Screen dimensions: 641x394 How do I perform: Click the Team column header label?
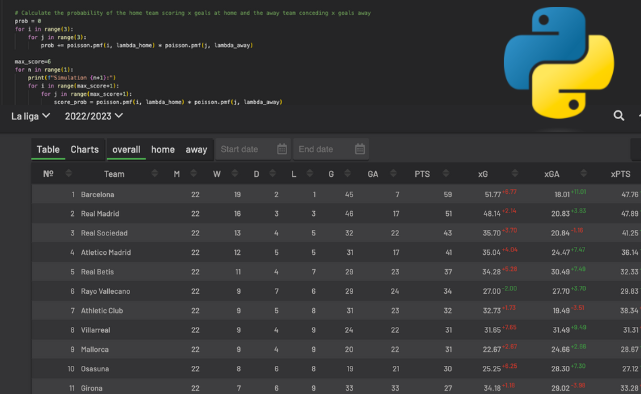point(114,174)
